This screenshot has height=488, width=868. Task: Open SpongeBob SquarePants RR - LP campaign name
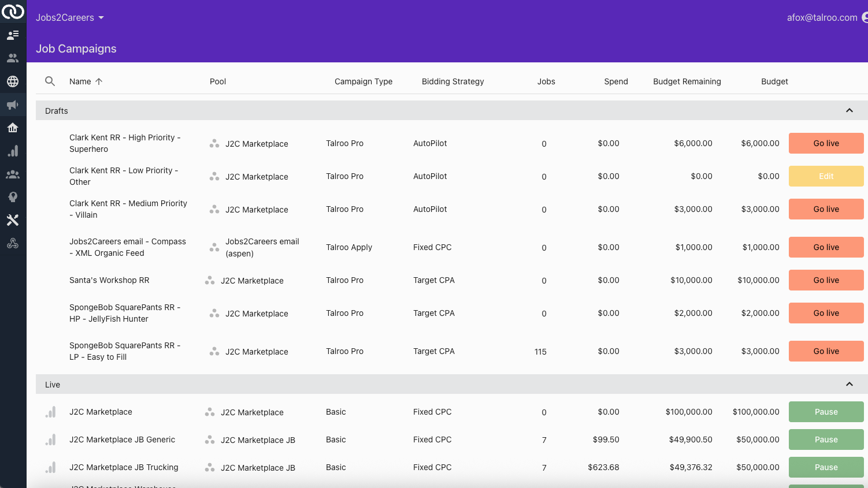[x=125, y=351]
